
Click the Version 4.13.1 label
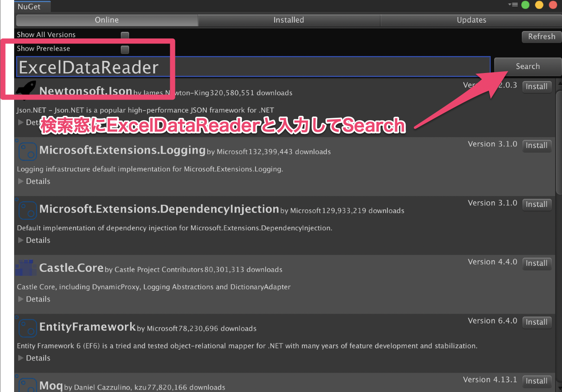click(x=490, y=380)
